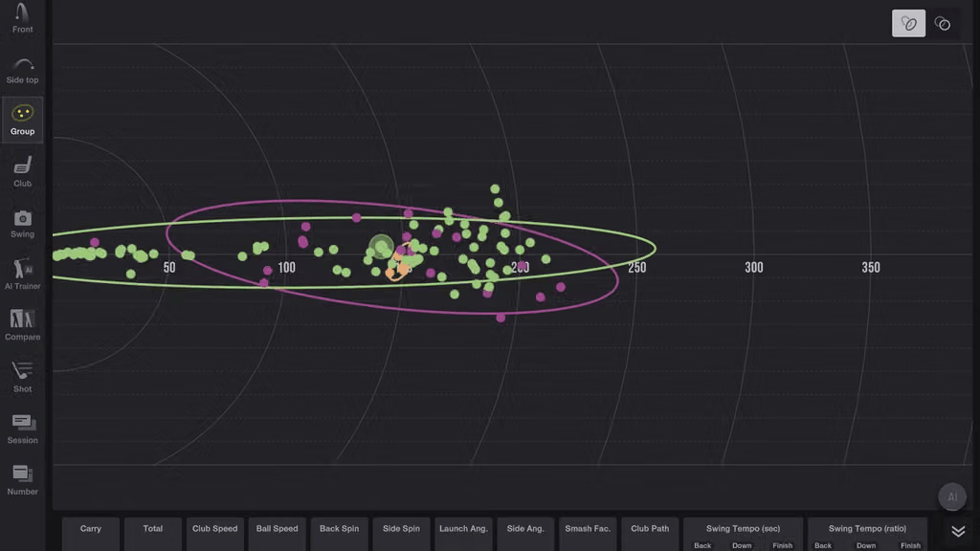Switch to the Side top view

23,71
